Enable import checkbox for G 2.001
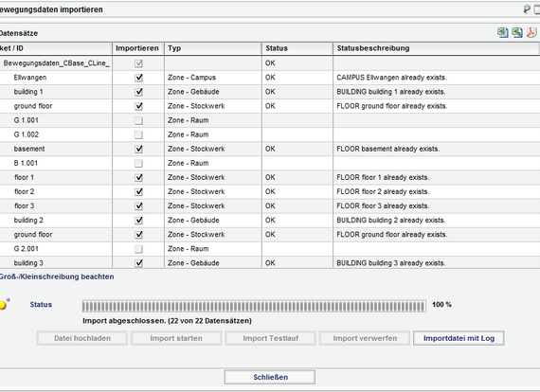This screenshot has height=392, width=540. [x=138, y=249]
